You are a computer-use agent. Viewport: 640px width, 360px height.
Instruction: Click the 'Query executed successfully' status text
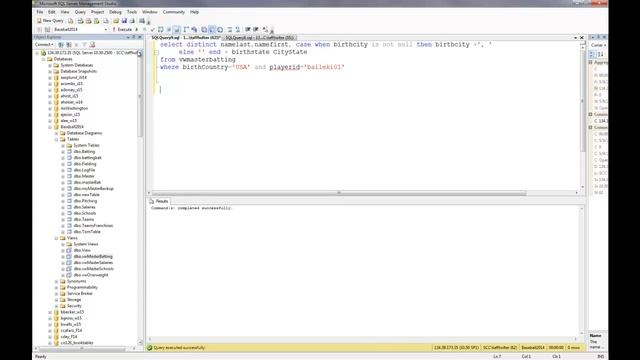[179, 348]
